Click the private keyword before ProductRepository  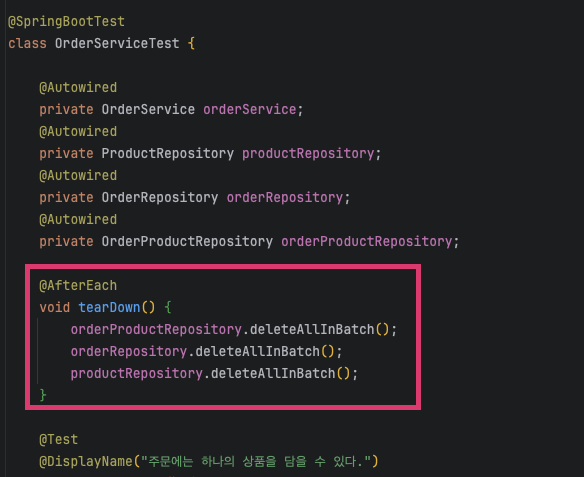pos(66,153)
